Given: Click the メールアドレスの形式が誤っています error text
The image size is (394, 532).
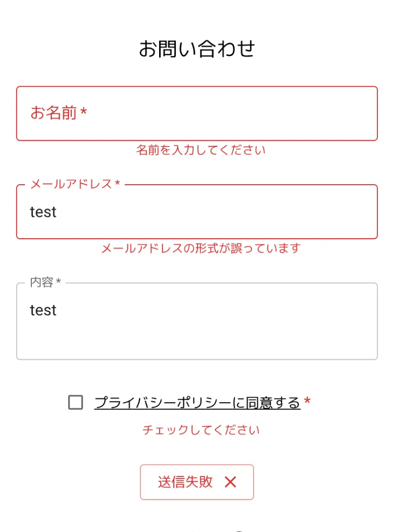Looking at the screenshot, I should click(201, 248).
